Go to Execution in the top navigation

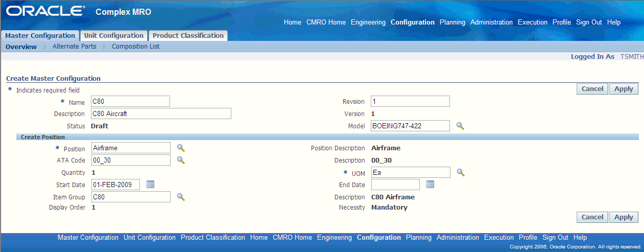[533, 22]
